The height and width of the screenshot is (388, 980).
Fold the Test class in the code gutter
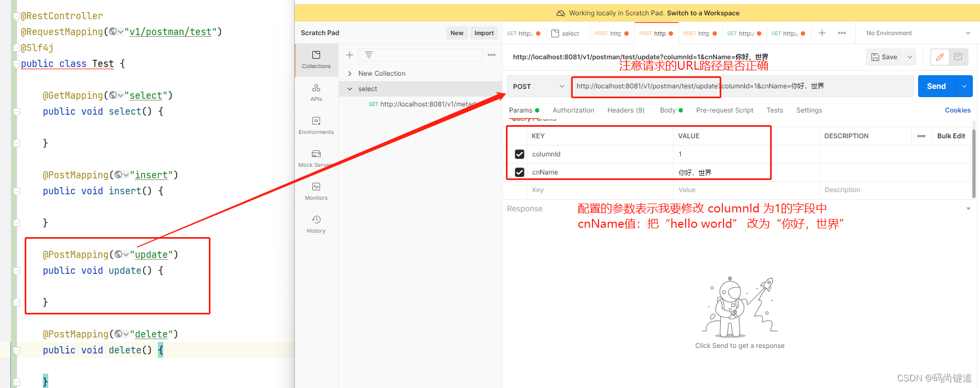[16, 64]
